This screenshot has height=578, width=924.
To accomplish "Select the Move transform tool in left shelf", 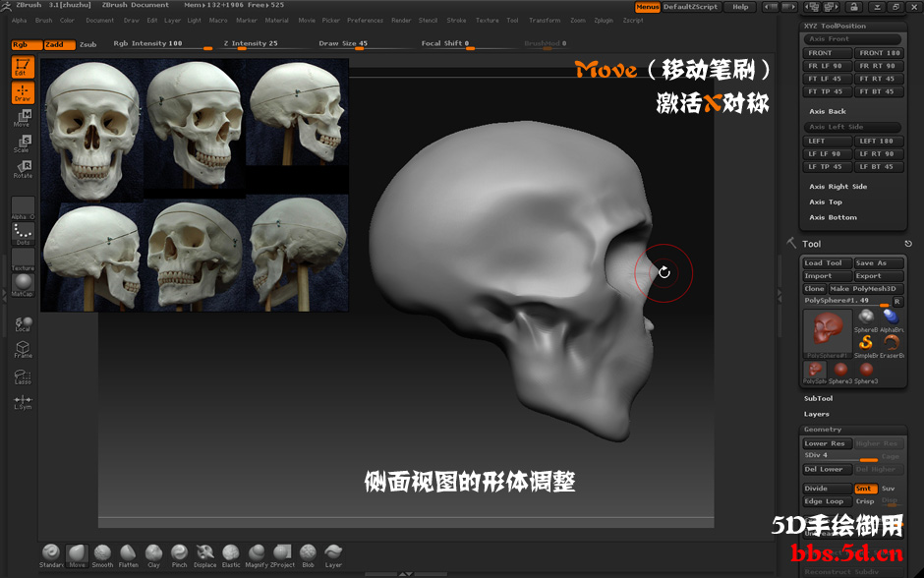I will click(23, 118).
